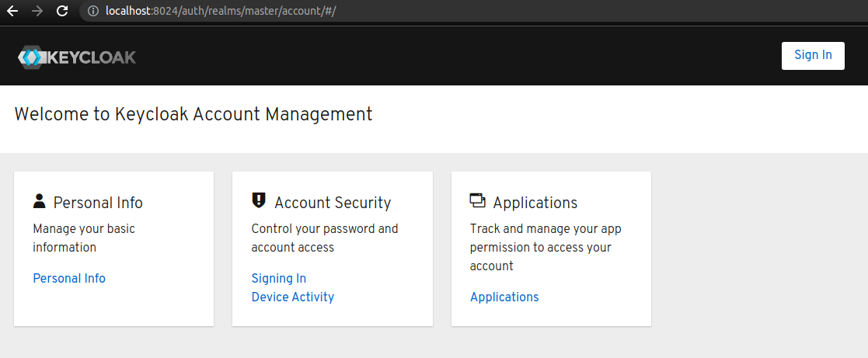Click 'Track and manage your app permission' text

pyautogui.click(x=546, y=247)
